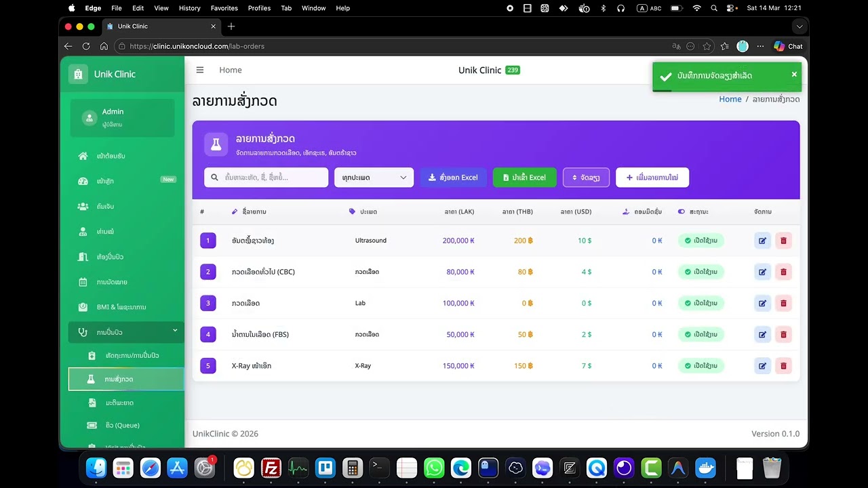Screen dimensions: 868x488
Task: Toggle active status badge on Lab row
Action: (701, 303)
